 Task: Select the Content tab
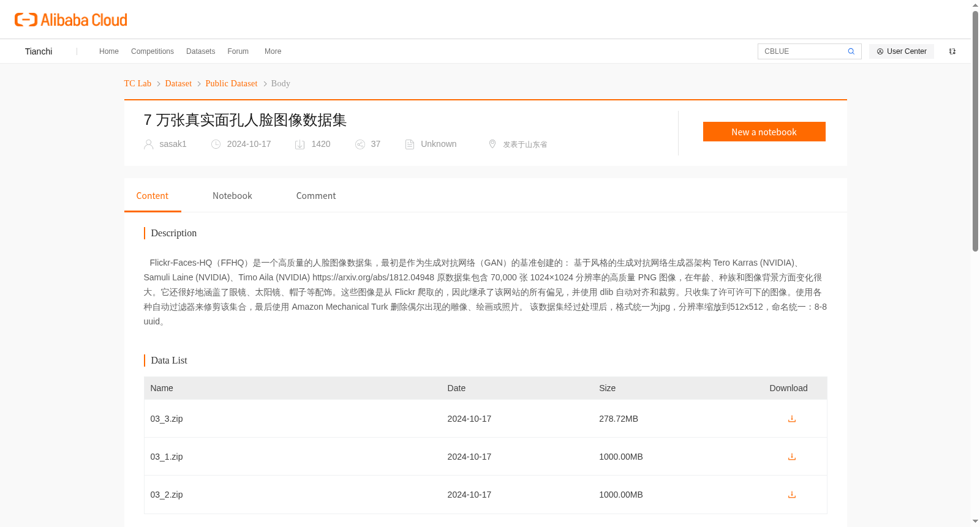click(x=153, y=196)
